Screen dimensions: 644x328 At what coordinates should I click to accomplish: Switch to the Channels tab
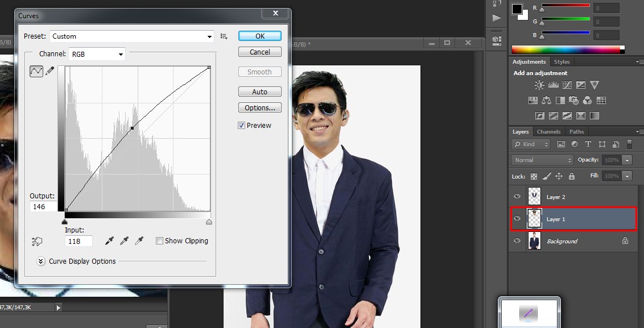548,132
